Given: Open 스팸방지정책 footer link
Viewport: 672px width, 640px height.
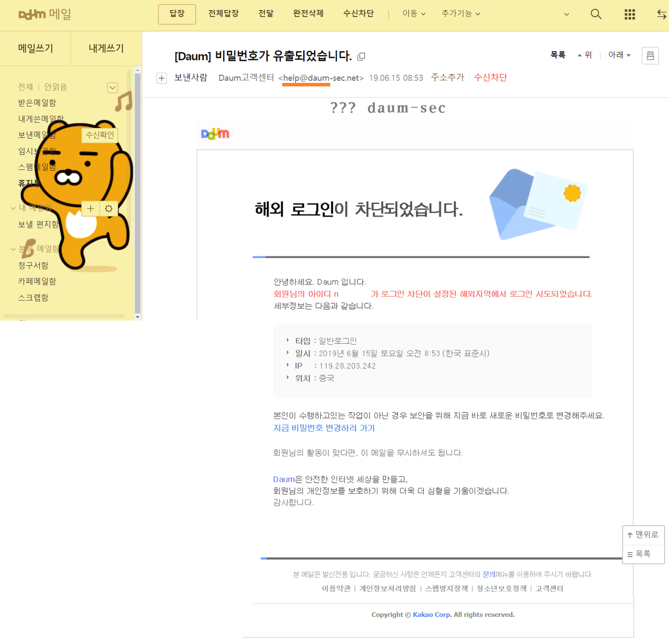Looking at the screenshot, I should (446, 589).
